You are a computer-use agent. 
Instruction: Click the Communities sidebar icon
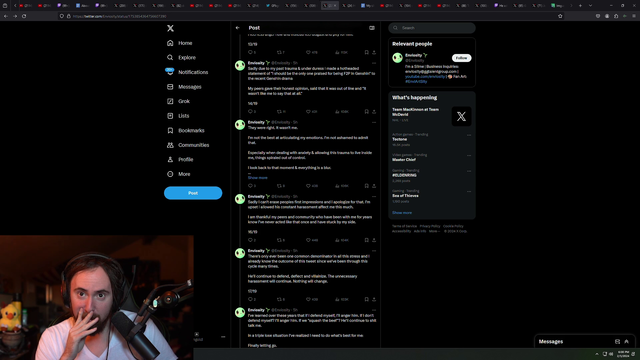coord(170,145)
